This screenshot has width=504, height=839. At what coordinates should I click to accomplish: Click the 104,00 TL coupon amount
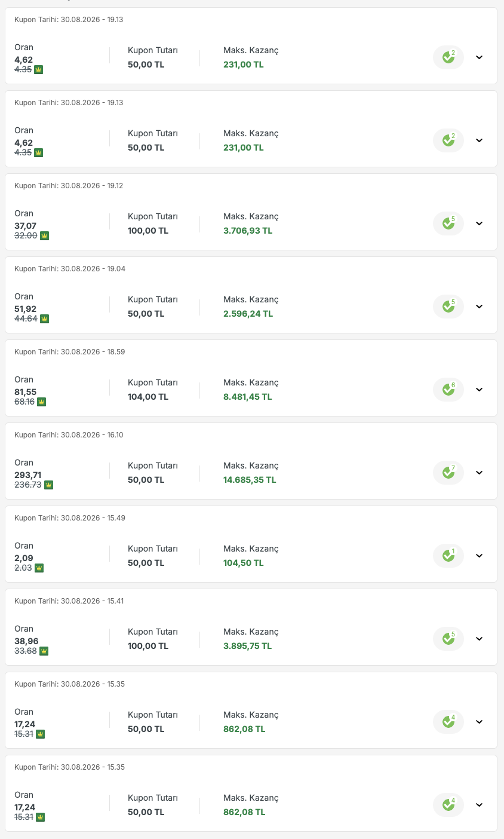pos(148,397)
